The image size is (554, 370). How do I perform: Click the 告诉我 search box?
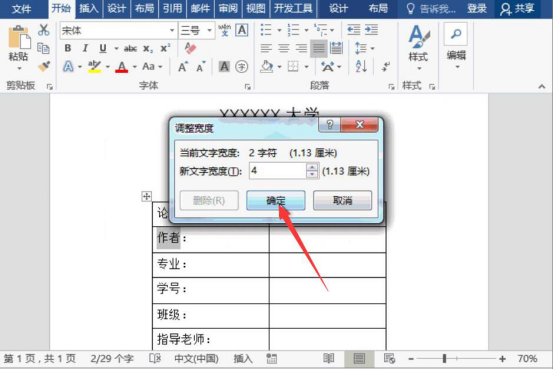[431, 9]
